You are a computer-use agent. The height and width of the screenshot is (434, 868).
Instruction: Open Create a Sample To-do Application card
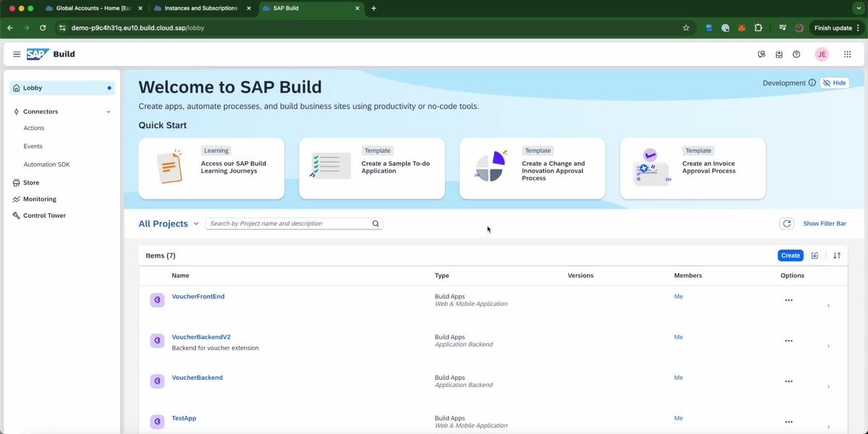point(372,169)
